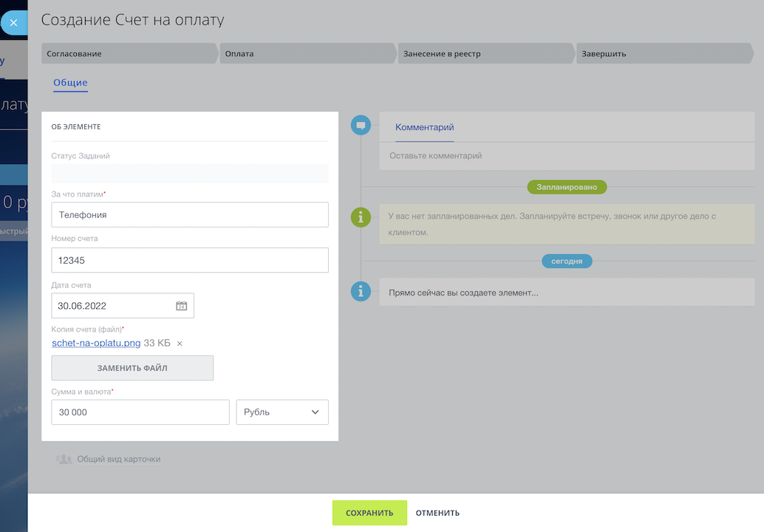This screenshot has height=532, width=764.
Task: Click the Прямо сейчас вы создаете элемент entry
Action: click(567, 293)
